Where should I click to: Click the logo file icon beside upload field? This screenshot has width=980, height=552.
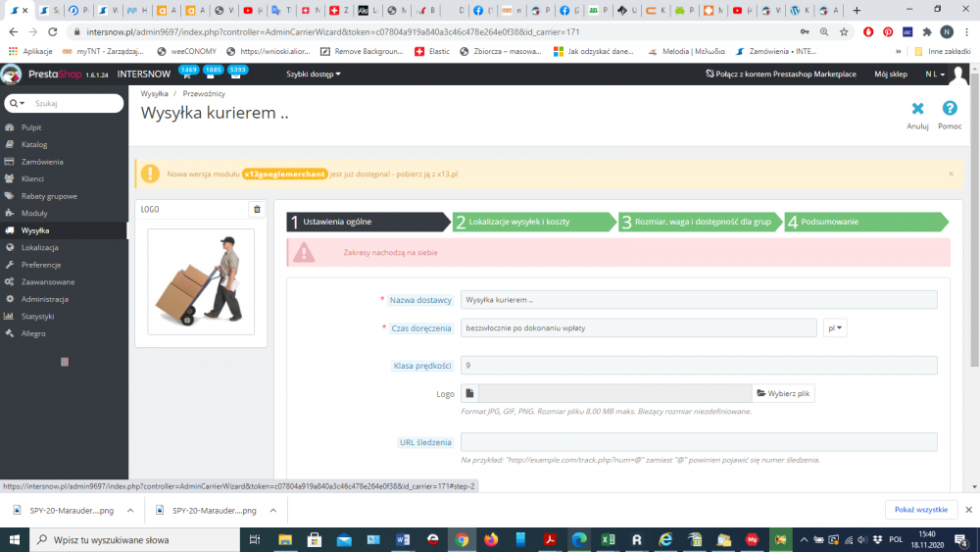tap(469, 393)
